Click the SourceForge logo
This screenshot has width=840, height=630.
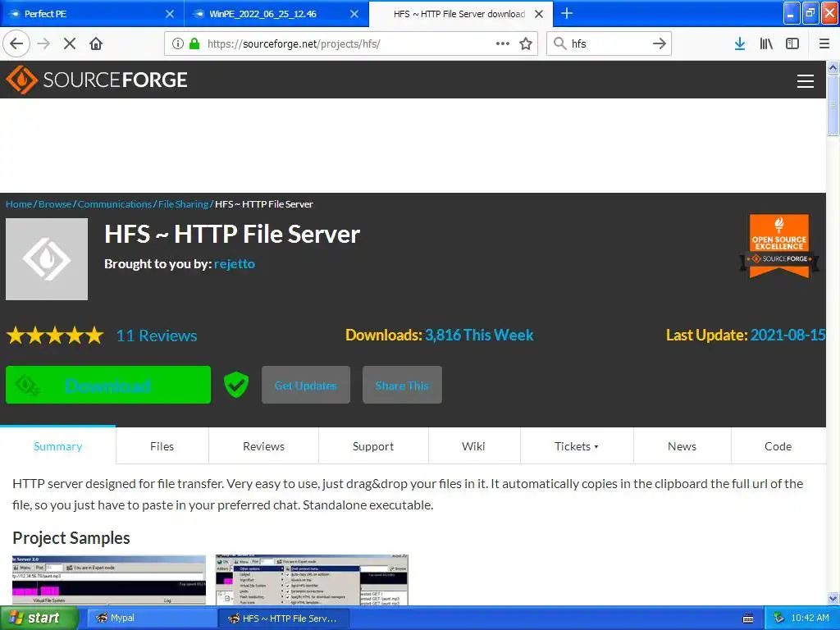(97, 80)
